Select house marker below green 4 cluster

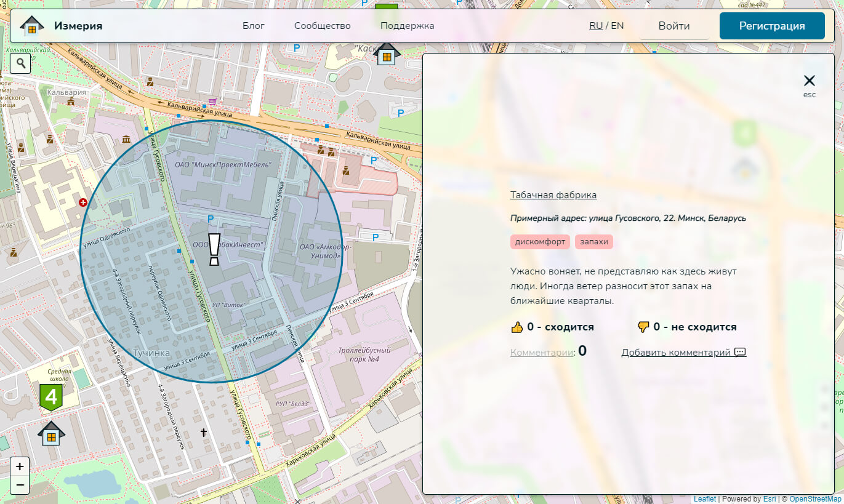click(x=51, y=433)
